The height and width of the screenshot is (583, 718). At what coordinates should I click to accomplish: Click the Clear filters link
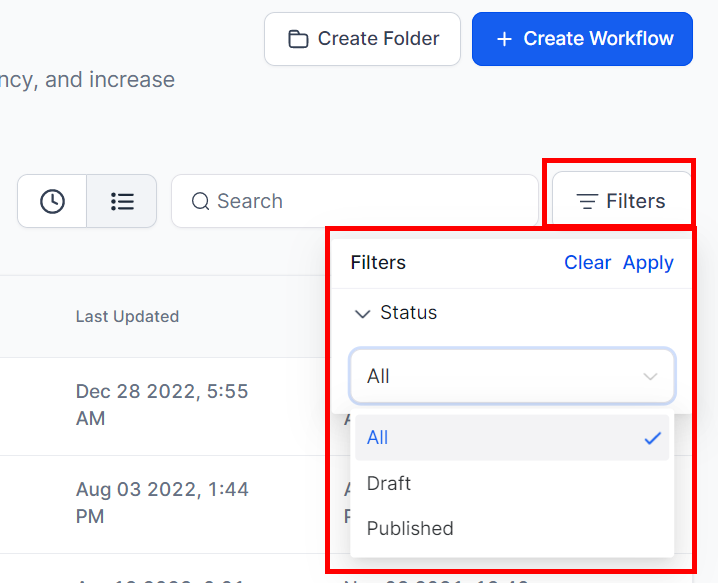coord(587,262)
